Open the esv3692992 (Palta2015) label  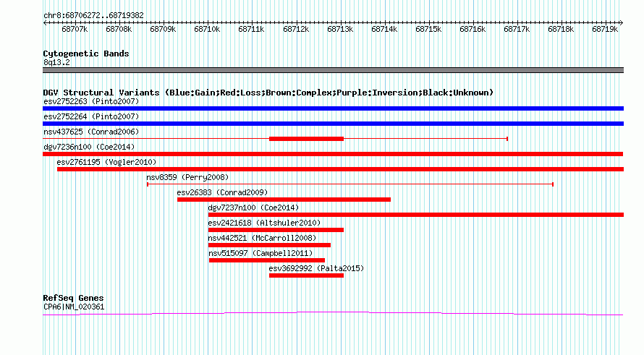point(316,268)
